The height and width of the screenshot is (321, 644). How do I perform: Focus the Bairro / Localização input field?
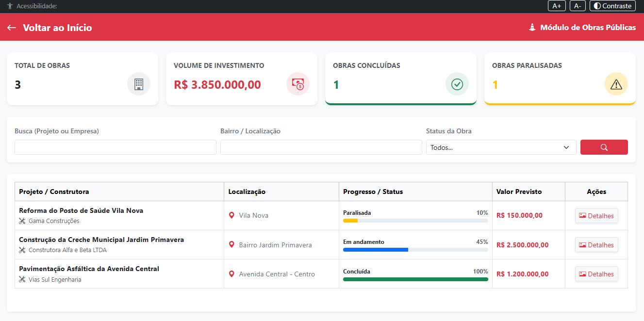[x=321, y=147]
